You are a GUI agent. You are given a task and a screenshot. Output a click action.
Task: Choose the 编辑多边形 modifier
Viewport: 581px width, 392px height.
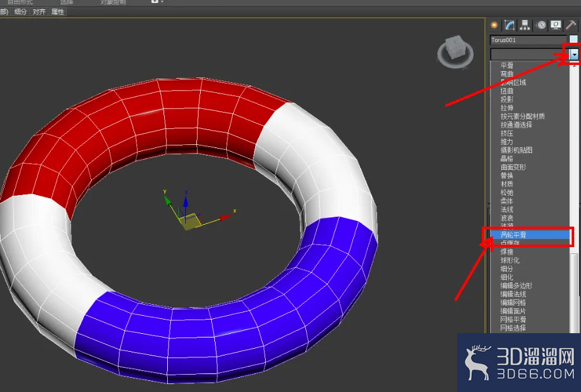516,285
